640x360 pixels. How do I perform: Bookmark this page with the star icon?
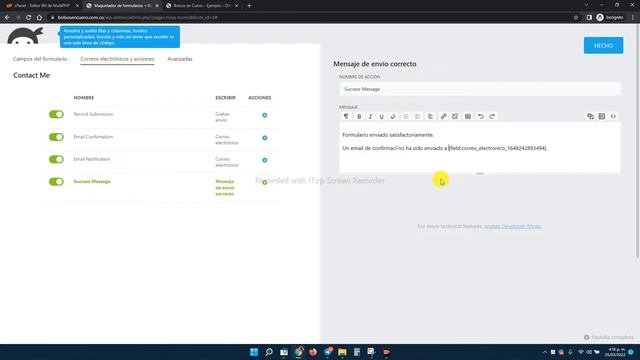[576, 18]
